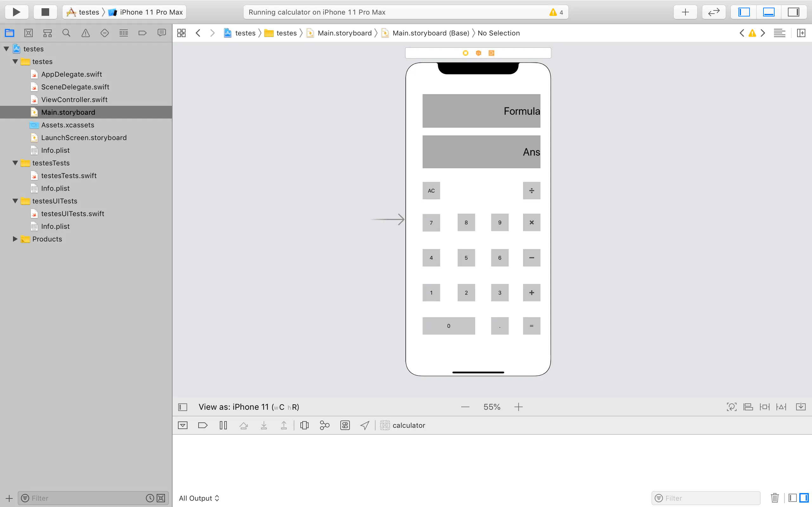Click the zoom in plus control
This screenshot has height=507, width=812.
(518, 407)
